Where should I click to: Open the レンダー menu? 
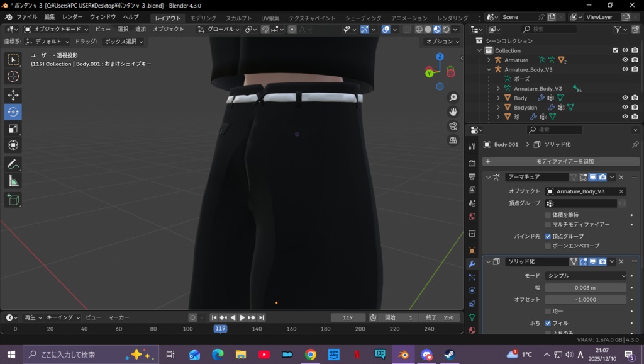click(72, 17)
